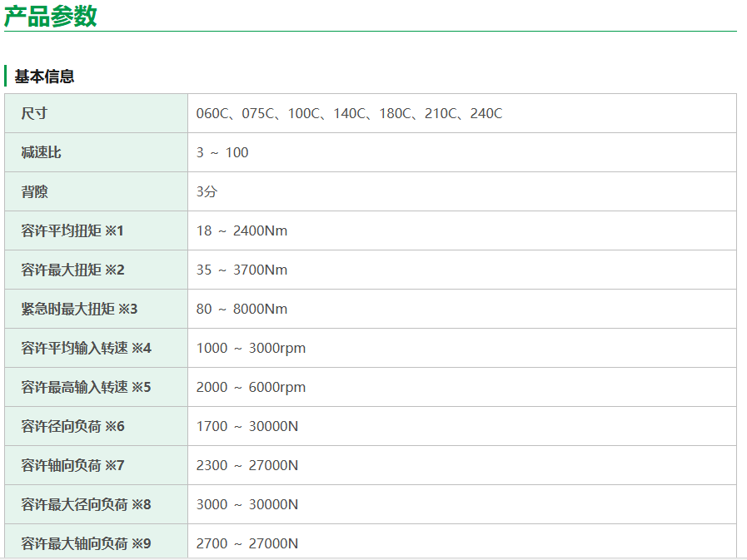Screen dimensions: 747x560
Task: Click the 背隙 row label
Action: 35,191
